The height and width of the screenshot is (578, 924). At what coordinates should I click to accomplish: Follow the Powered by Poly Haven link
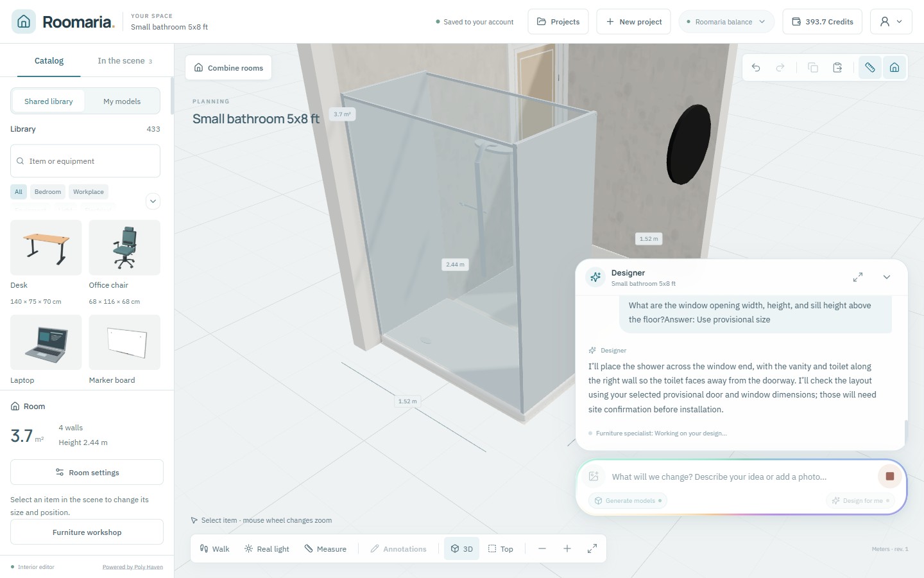click(133, 567)
